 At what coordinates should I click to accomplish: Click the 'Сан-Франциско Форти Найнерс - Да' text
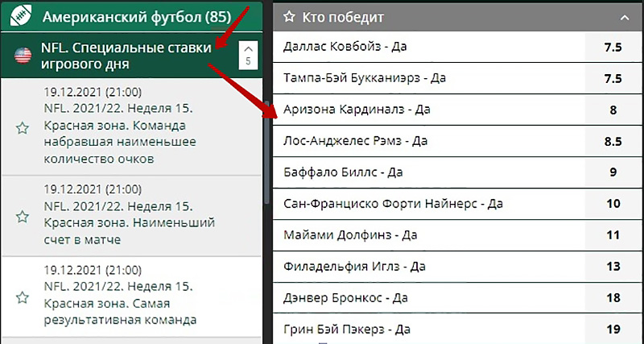(393, 204)
